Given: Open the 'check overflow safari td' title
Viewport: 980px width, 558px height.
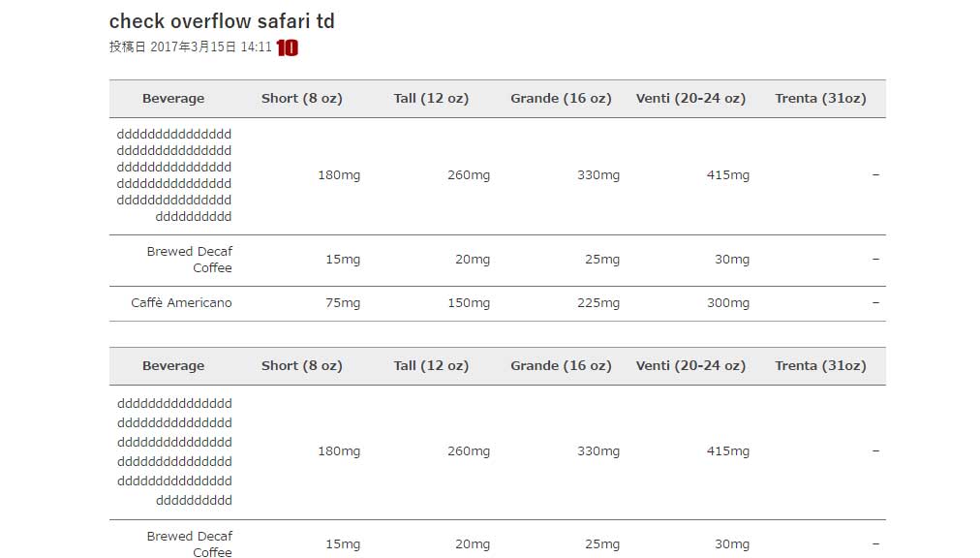Looking at the screenshot, I should [x=222, y=21].
